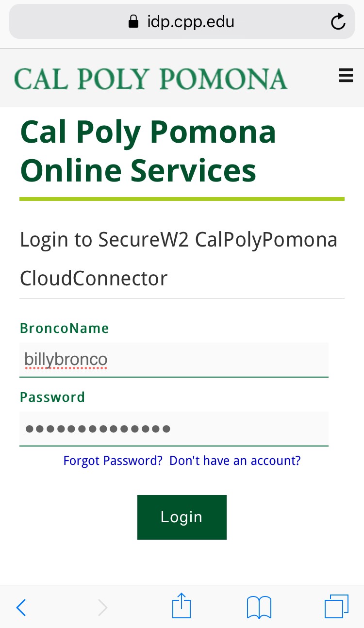Open the hamburger menu

click(x=346, y=76)
